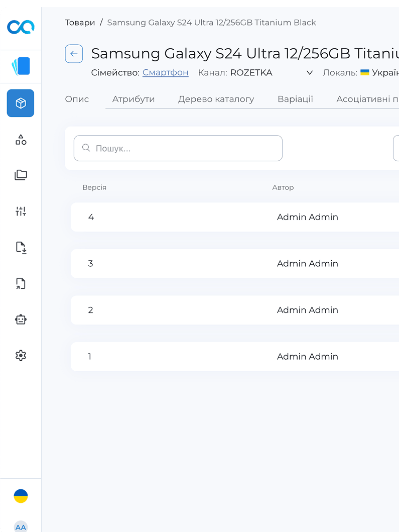Viewport: 399px width, 532px height.
Task: Click the Samsung Galaxy breadcrumb text
Action: tap(211, 23)
